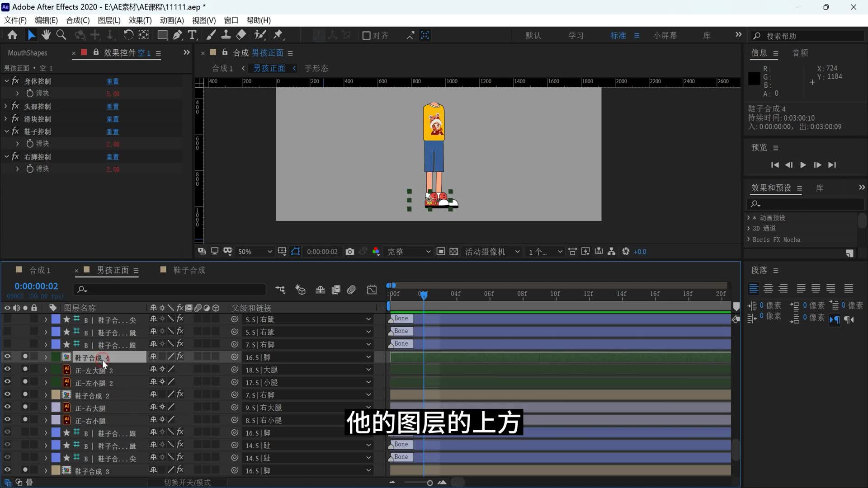Open the composition flowchart icon in timeline
Screen dimensions: 868x488
[x=280, y=290]
